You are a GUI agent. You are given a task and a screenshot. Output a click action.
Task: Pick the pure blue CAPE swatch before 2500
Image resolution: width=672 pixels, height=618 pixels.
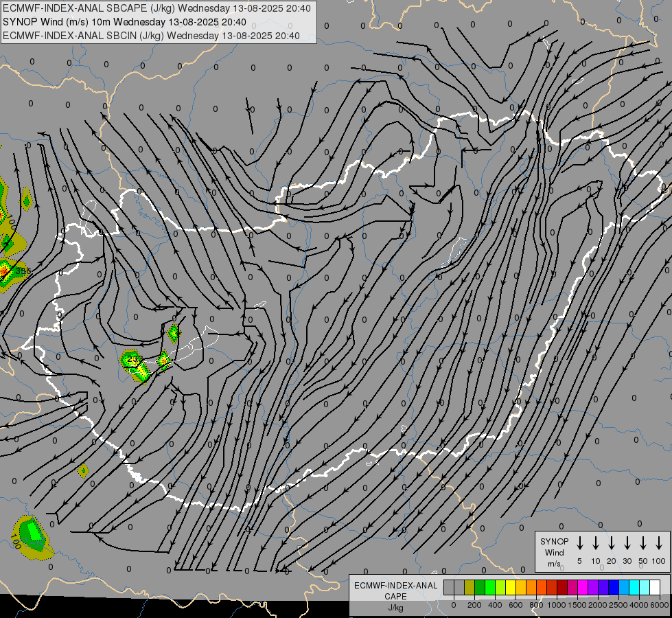[x=614, y=587]
